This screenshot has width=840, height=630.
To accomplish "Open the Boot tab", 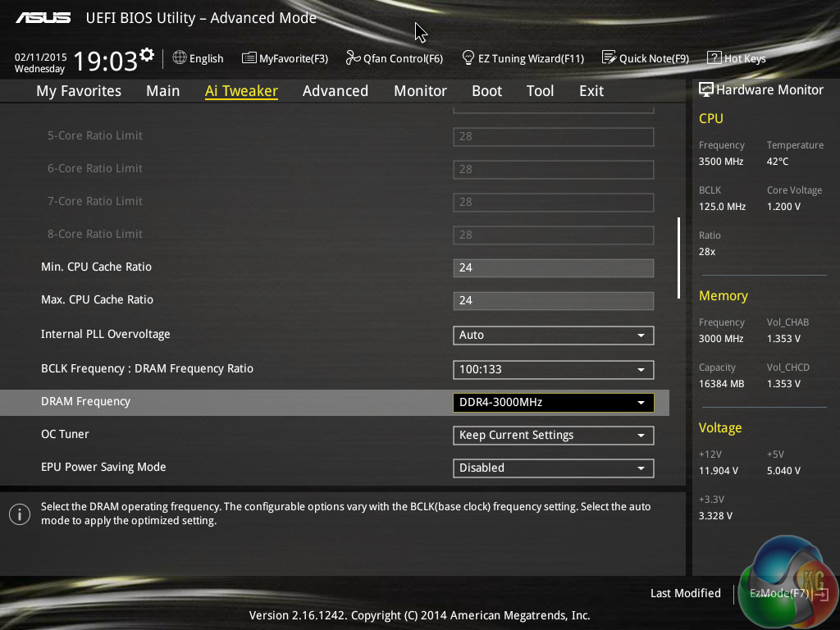I will click(487, 91).
